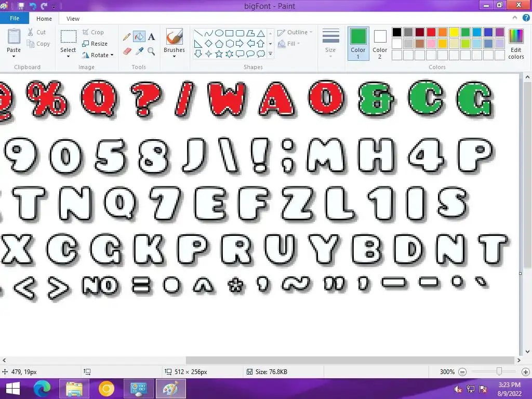Click the Crop button

[93, 32]
